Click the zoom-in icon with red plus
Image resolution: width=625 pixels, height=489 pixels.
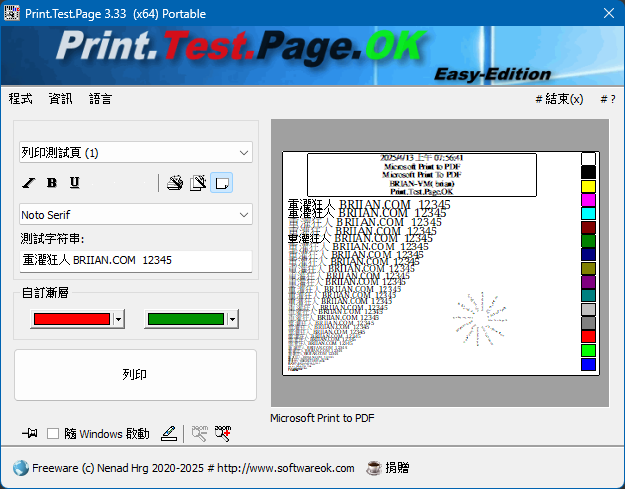point(223,433)
